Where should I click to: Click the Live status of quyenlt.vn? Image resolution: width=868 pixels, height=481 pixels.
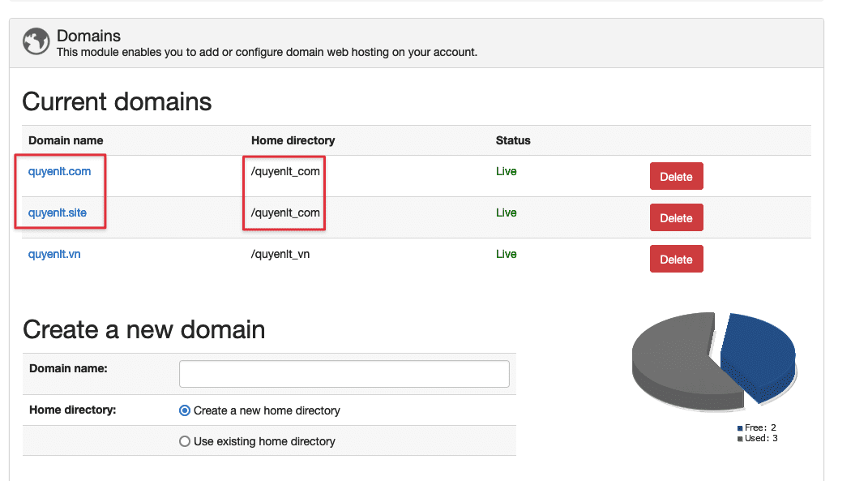[x=505, y=253]
